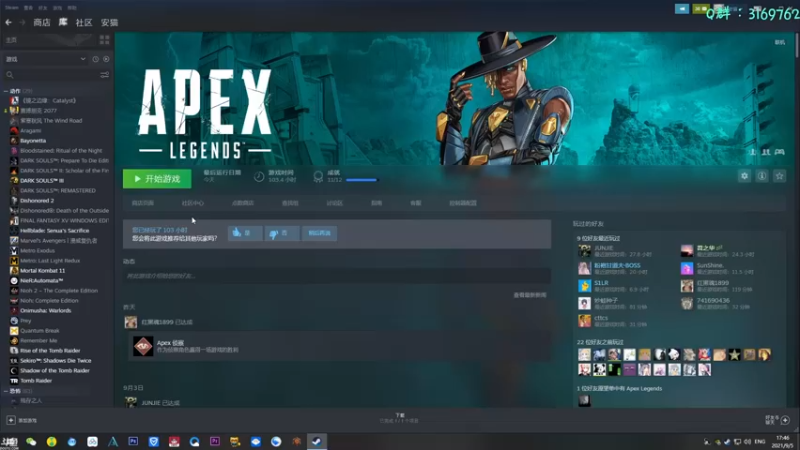Toggle favorite star icon
This screenshot has height=450, width=800.
pyautogui.click(x=779, y=176)
